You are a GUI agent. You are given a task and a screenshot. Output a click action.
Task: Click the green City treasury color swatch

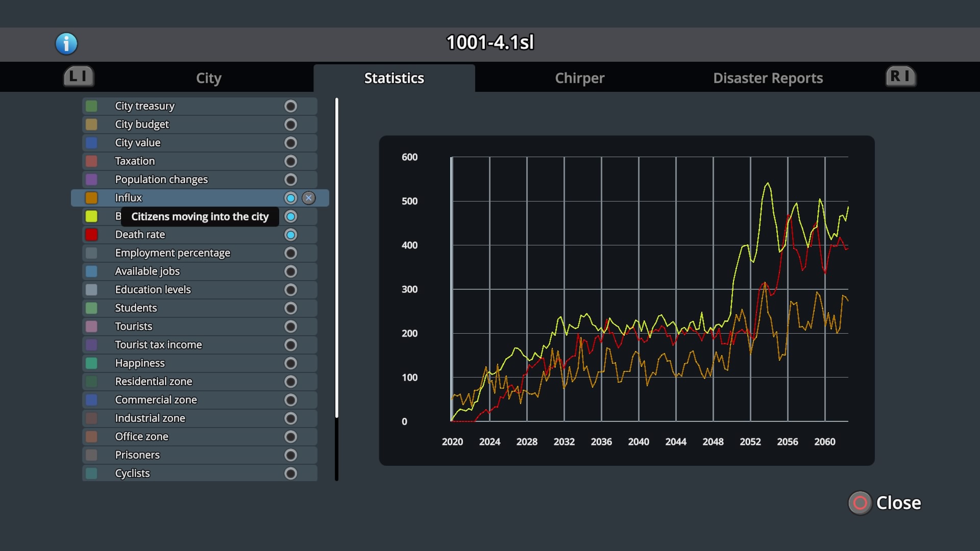tap(91, 106)
